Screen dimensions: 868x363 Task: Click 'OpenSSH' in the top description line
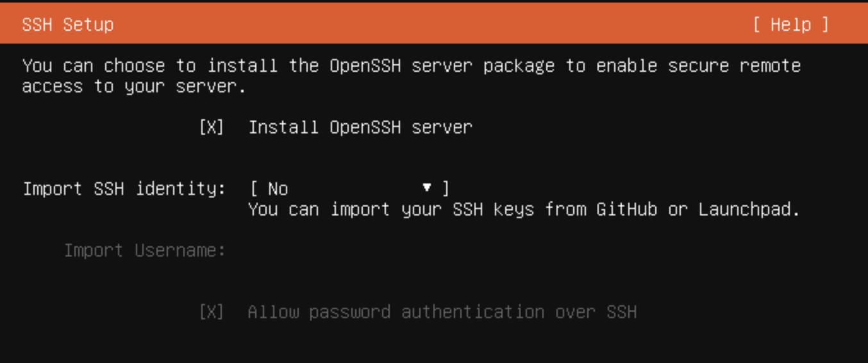[x=365, y=65]
